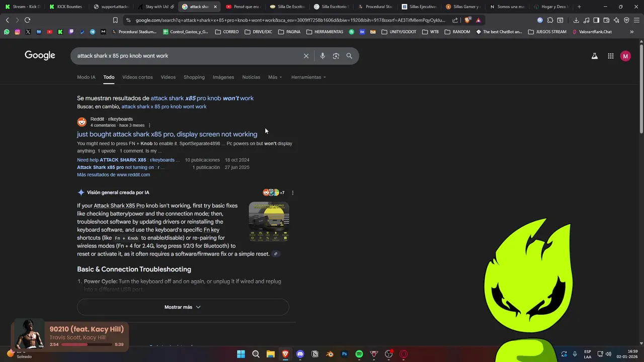Screen dimensions: 644x362
Task: Open Google account avatar M
Action: point(625,56)
